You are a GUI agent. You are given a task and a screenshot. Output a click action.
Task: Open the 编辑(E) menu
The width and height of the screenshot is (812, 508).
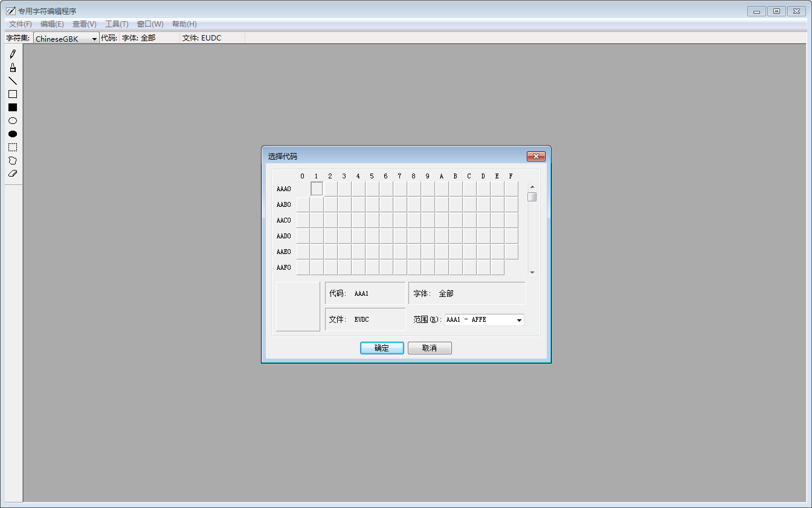coord(52,24)
